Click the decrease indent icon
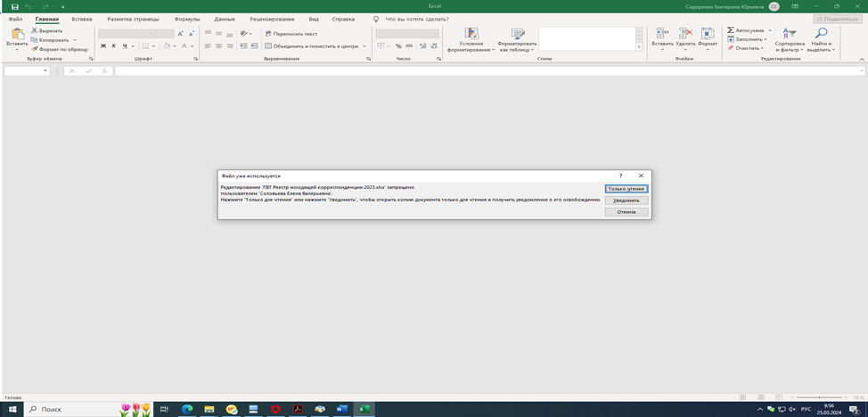The height and width of the screenshot is (417, 868). click(x=243, y=46)
